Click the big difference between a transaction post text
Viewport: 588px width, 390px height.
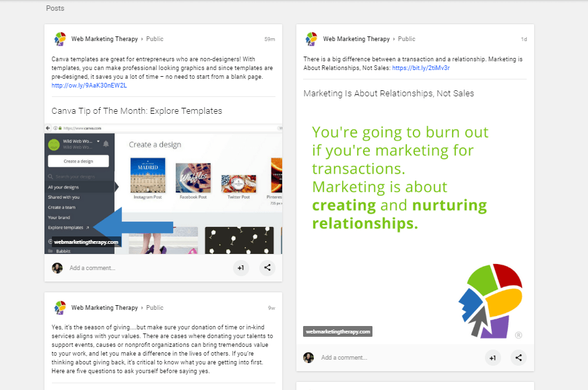click(413, 63)
